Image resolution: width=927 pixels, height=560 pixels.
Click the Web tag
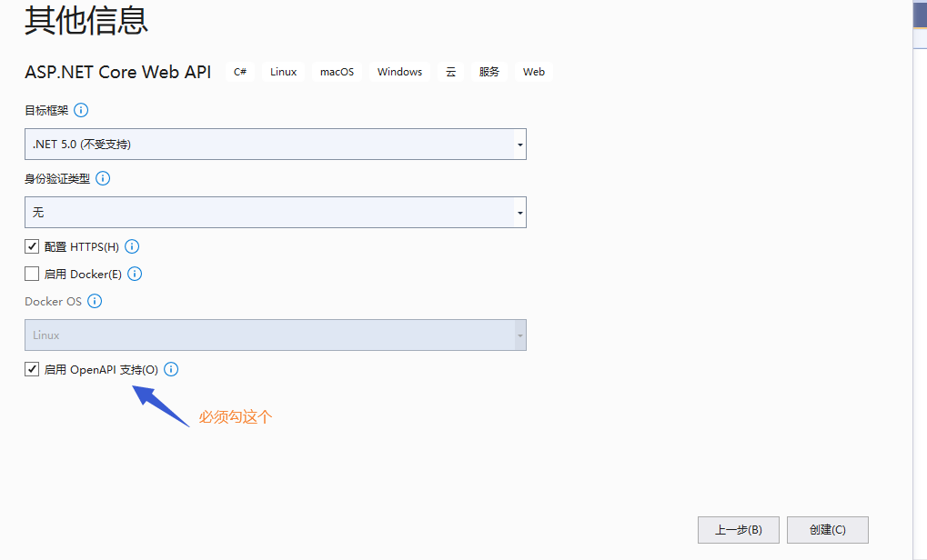(534, 72)
